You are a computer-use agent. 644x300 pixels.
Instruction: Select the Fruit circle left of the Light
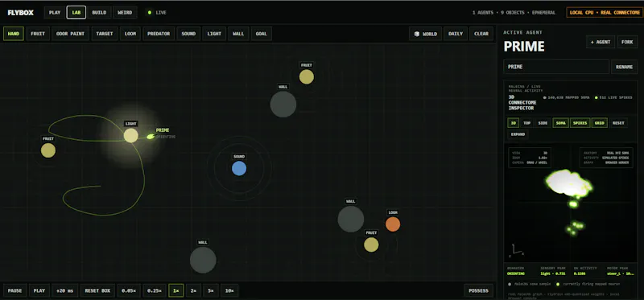(48, 150)
